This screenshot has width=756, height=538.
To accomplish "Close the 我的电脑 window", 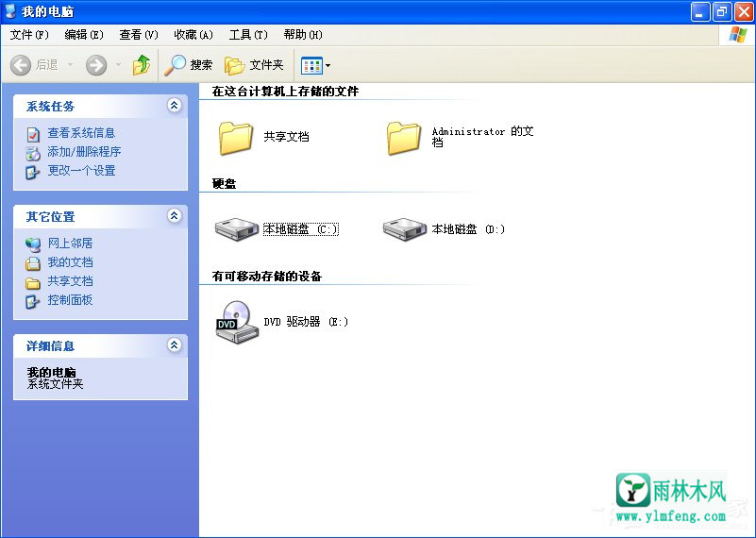I will click(744, 12).
